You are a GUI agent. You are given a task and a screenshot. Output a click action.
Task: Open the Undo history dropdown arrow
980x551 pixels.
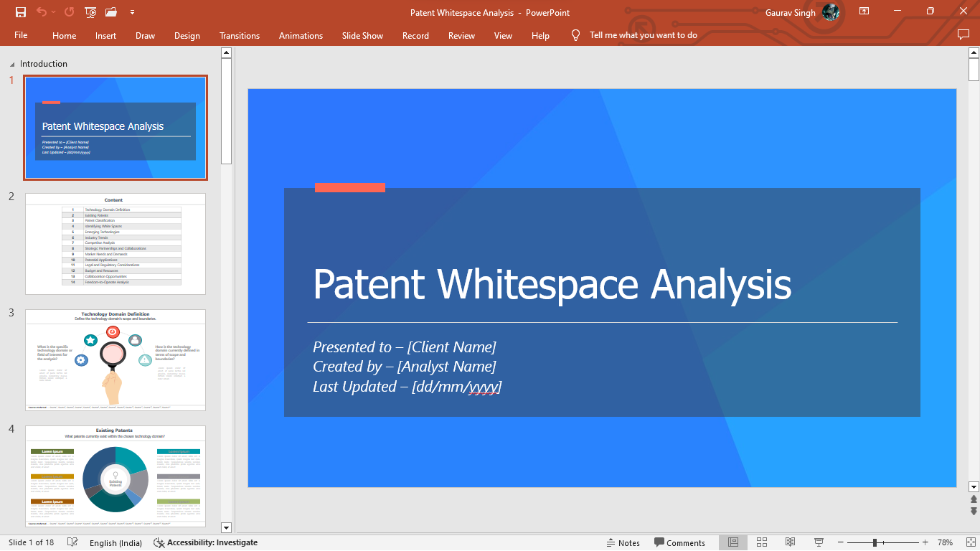[52, 12]
